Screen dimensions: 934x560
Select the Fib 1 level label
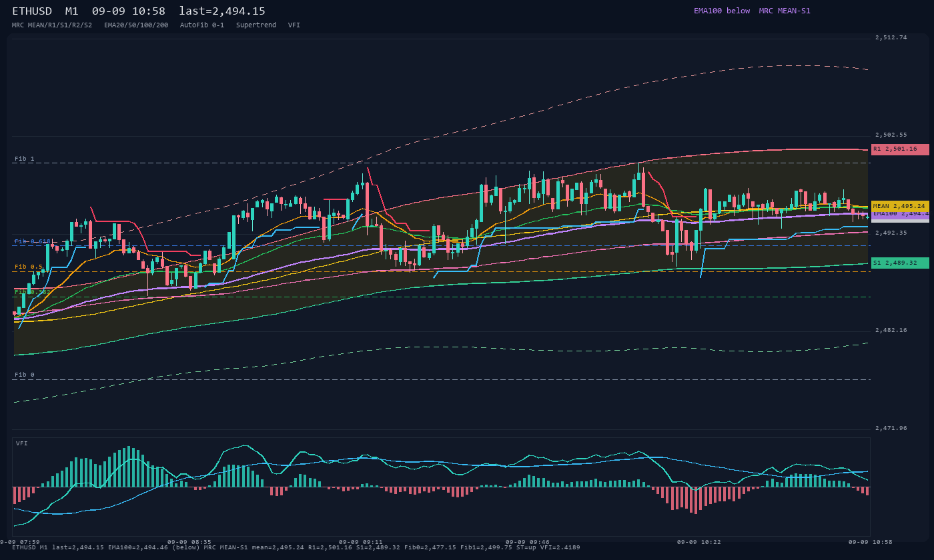point(25,159)
